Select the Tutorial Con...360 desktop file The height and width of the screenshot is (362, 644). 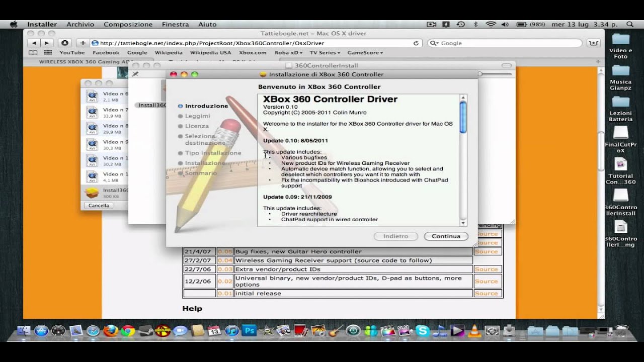pos(620,171)
